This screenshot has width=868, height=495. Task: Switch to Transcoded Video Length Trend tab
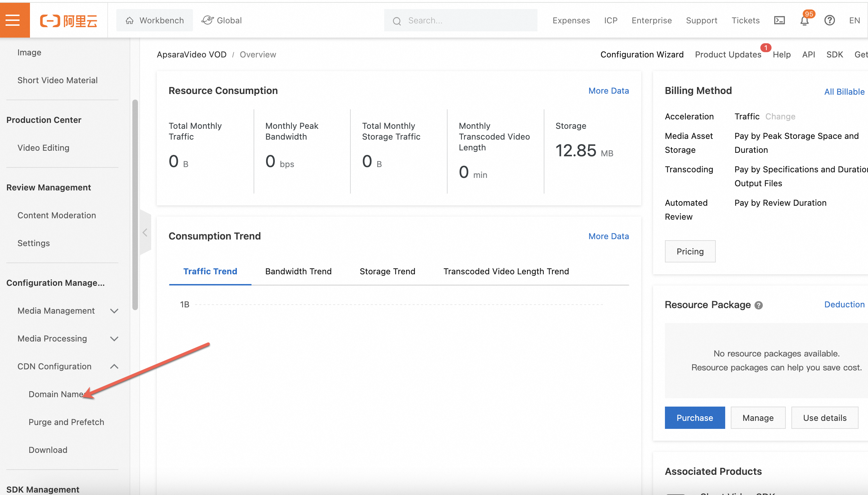coord(506,271)
